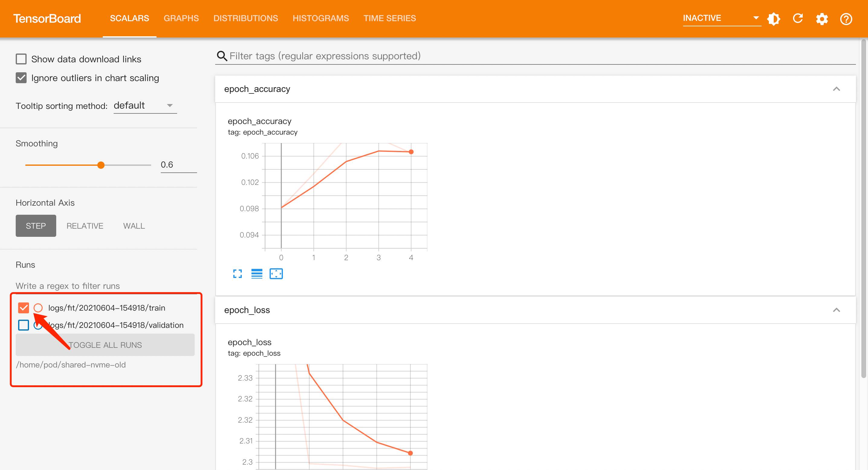
Task: Select WALL horizontal axis
Action: click(x=134, y=226)
